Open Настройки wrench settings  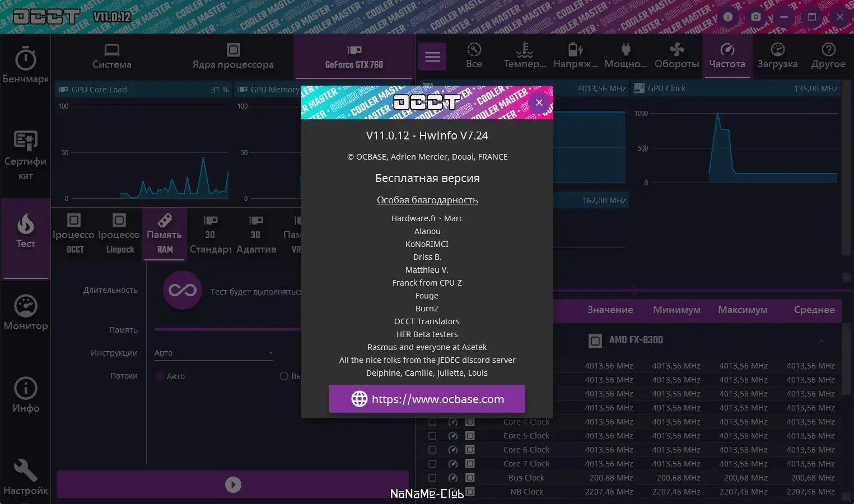25,478
